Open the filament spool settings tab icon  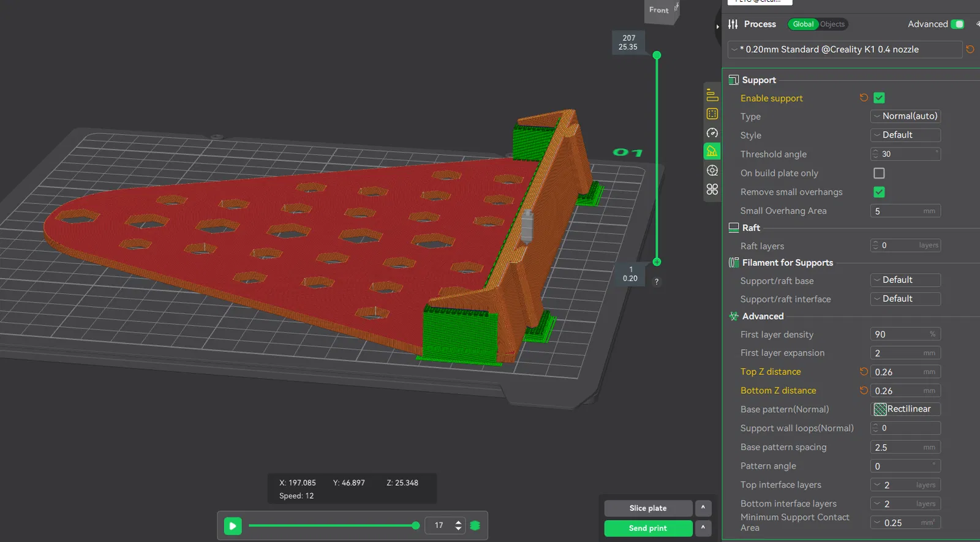click(x=712, y=170)
